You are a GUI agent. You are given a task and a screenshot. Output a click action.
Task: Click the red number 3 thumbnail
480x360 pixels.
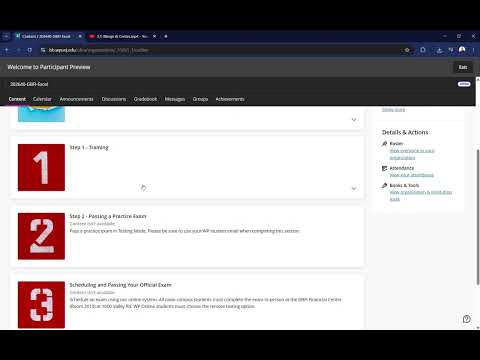tap(41, 305)
